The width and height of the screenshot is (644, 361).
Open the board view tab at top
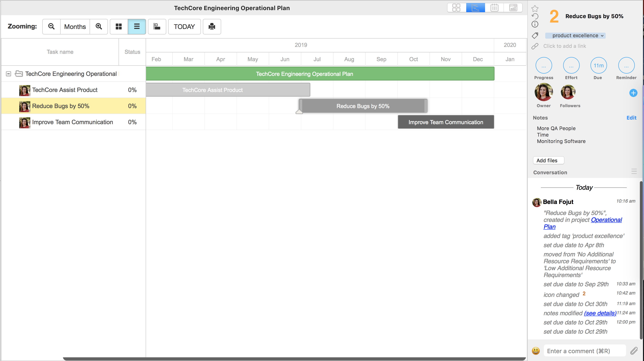(x=457, y=8)
